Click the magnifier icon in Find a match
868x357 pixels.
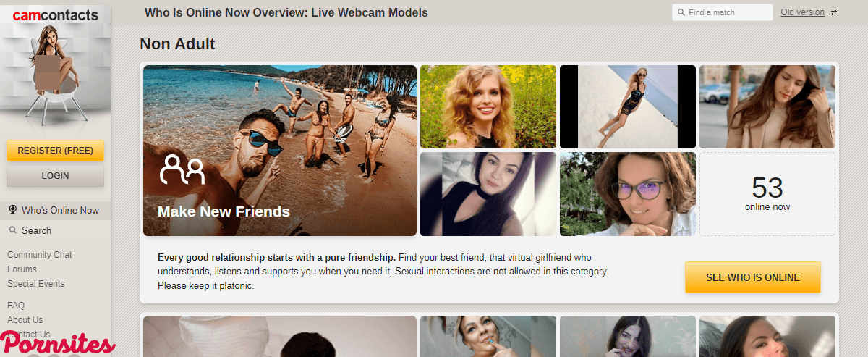click(681, 12)
